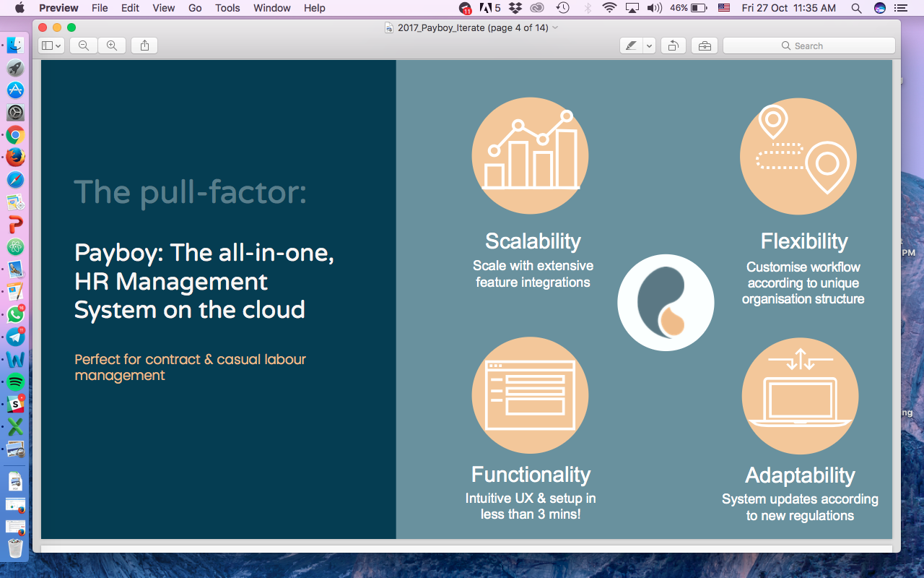The height and width of the screenshot is (578, 924).
Task: Open Telegram from the Dock
Action: point(15,337)
